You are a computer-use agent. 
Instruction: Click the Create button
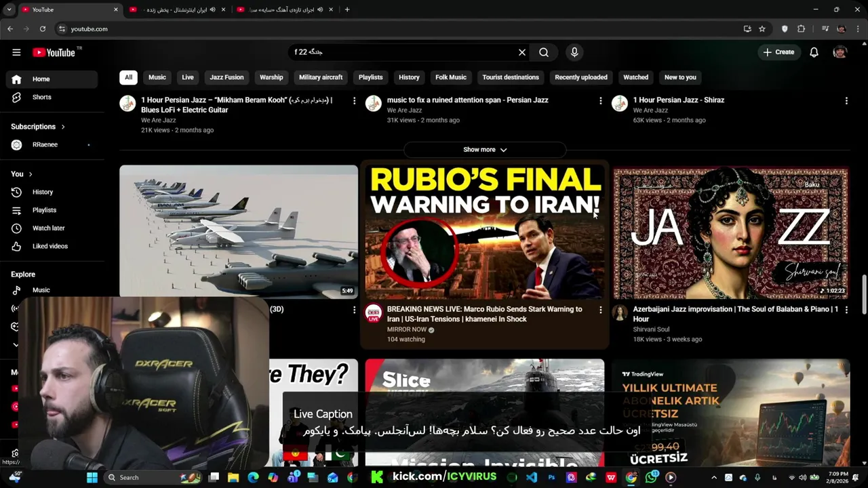tap(778, 52)
